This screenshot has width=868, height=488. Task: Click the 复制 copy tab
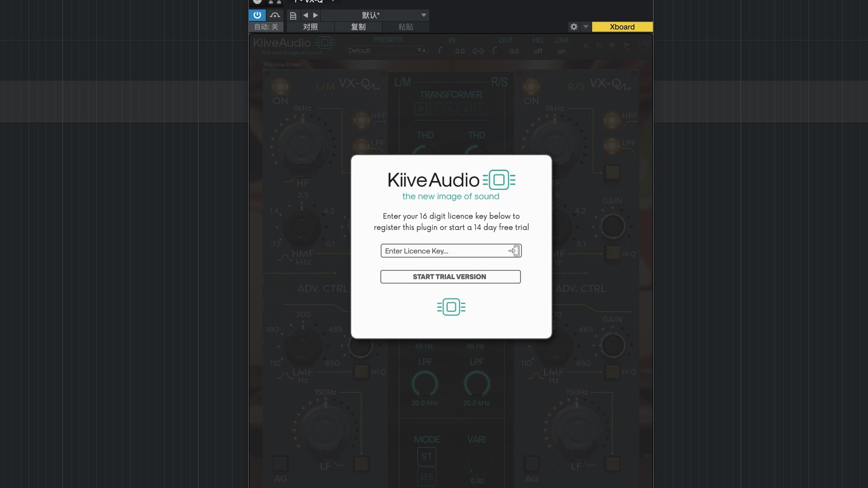[x=359, y=27]
